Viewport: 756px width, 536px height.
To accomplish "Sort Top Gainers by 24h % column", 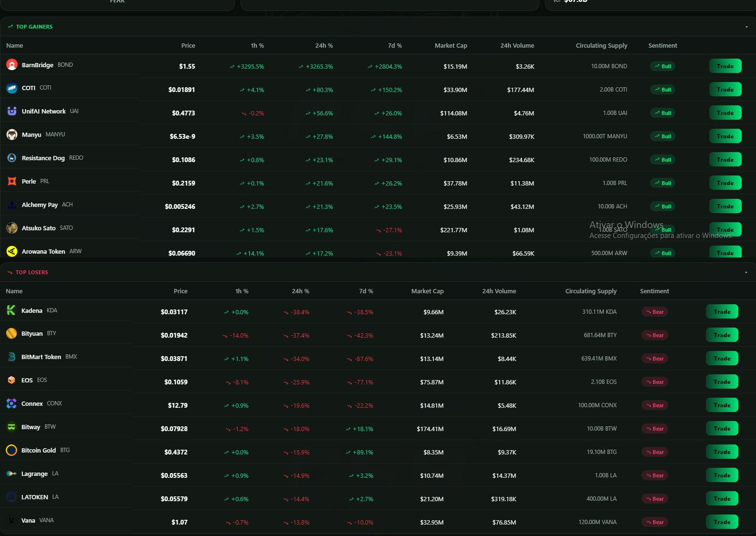I will coord(324,45).
